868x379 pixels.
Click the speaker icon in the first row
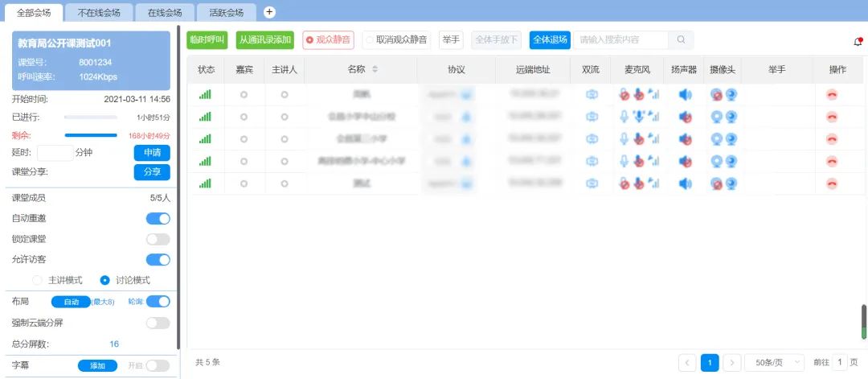[x=685, y=94]
